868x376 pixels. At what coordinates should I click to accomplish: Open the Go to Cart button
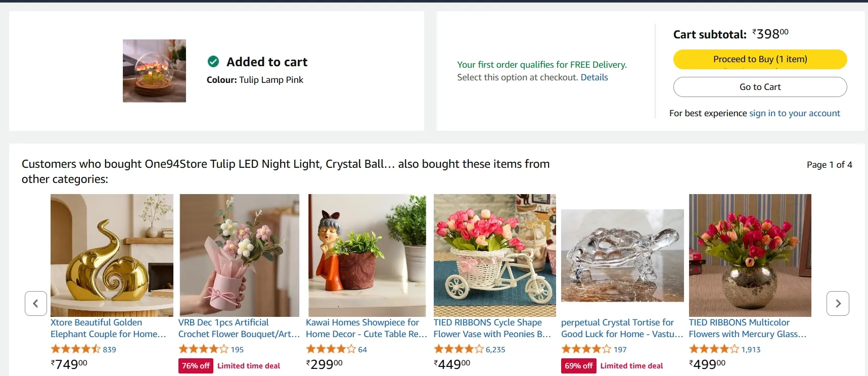pyautogui.click(x=760, y=87)
